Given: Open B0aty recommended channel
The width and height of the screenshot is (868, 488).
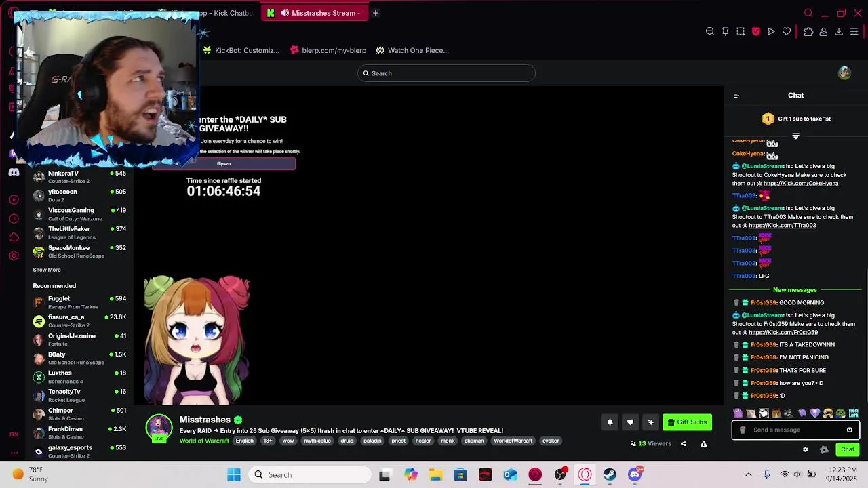Looking at the screenshot, I should coord(79,358).
